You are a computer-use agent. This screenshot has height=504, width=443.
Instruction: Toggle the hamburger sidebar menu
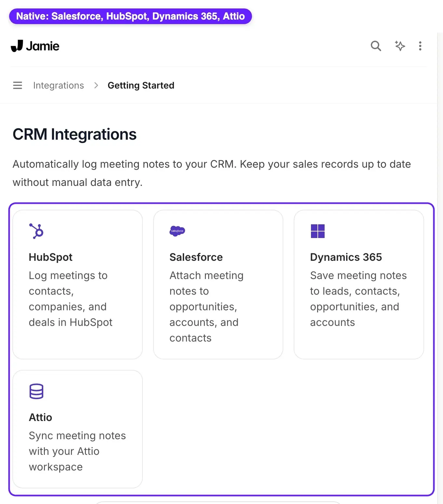(18, 85)
